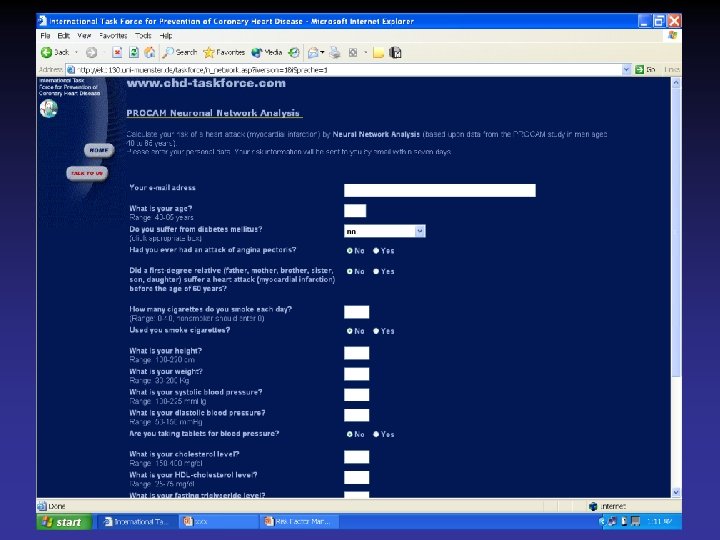
Task: Select No for first-degree relative heart attack
Action: click(350, 271)
